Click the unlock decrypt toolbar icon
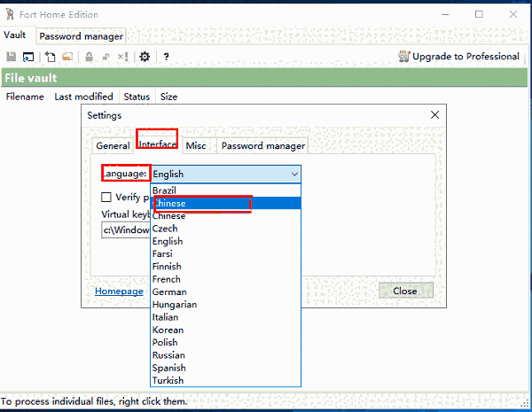Viewport: 532px width, 412px height. pyautogui.click(x=106, y=57)
